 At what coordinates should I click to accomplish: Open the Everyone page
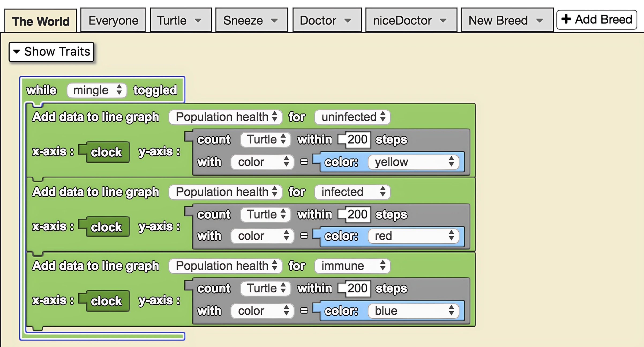point(113,20)
